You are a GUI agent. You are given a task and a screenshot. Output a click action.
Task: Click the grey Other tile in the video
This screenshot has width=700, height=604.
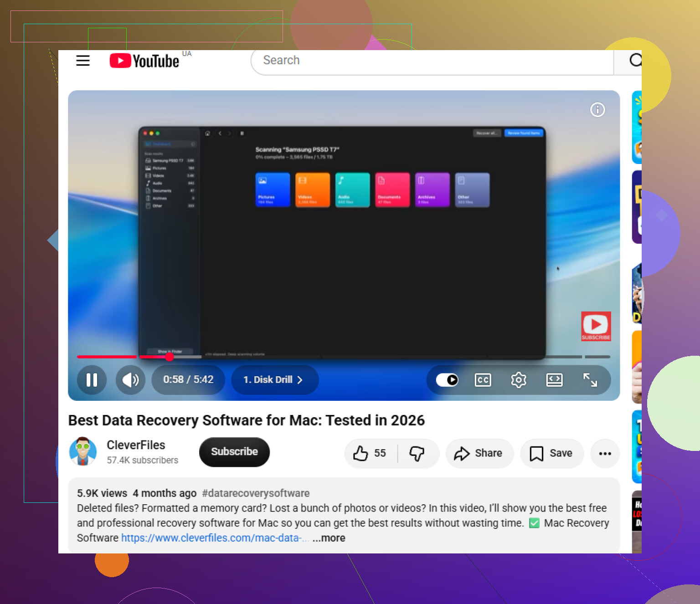point(472,190)
